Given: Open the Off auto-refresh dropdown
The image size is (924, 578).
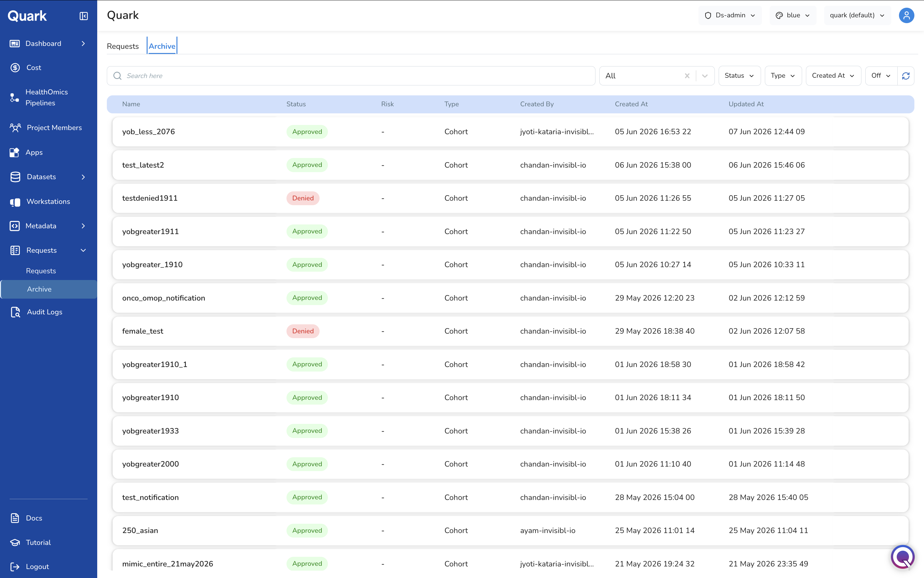Looking at the screenshot, I should pyautogui.click(x=881, y=76).
